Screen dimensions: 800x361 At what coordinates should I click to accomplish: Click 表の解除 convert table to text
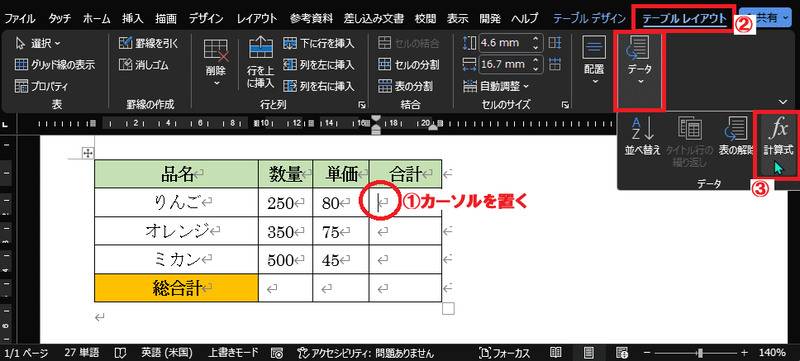(x=735, y=136)
